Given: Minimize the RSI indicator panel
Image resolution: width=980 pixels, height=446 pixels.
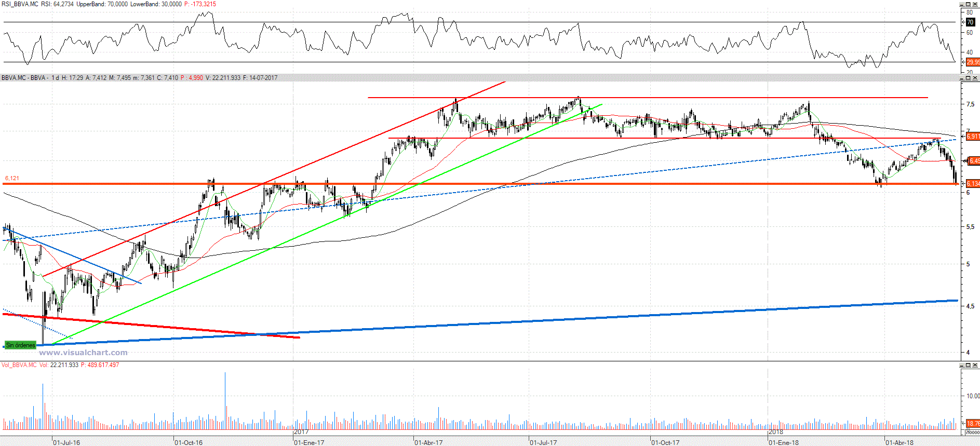Looking at the screenshot, I should pos(961,4).
